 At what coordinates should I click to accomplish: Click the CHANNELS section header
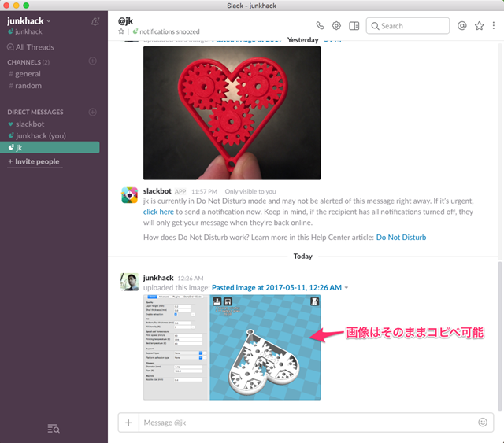point(28,62)
